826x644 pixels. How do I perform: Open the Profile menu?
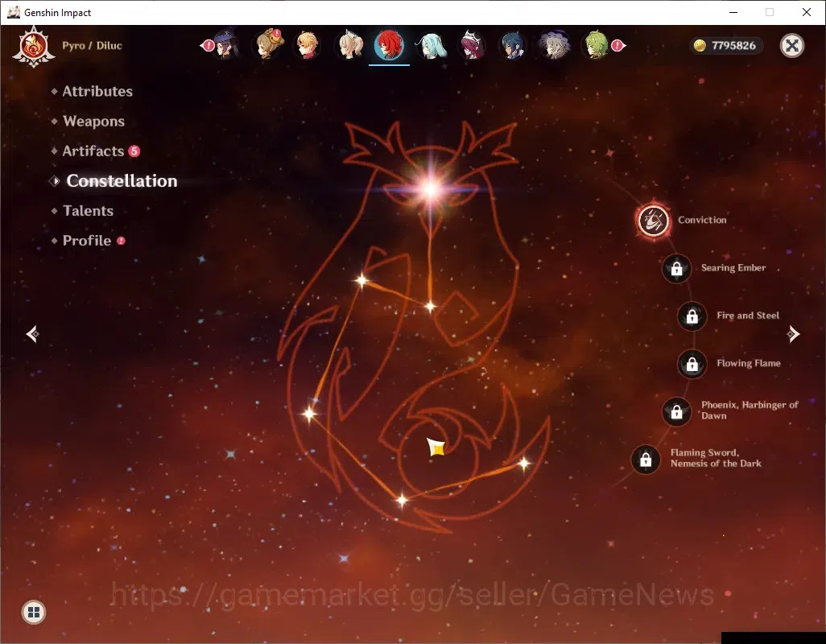pos(87,241)
